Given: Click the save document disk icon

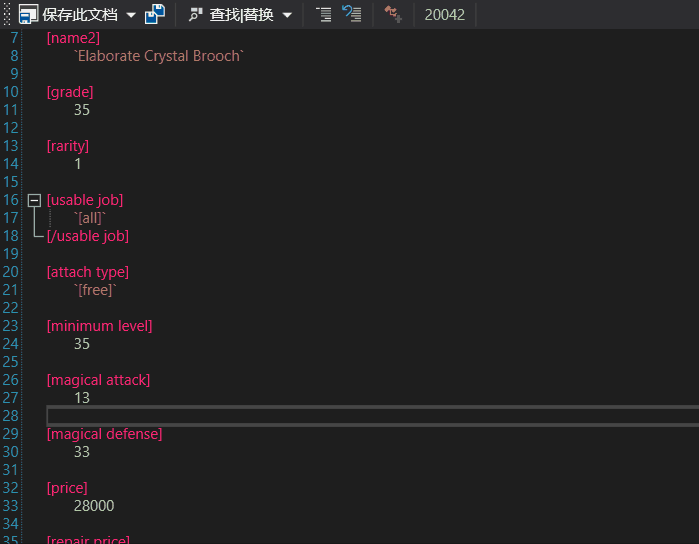Looking at the screenshot, I should pyautogui.click(x=28, y=14).
